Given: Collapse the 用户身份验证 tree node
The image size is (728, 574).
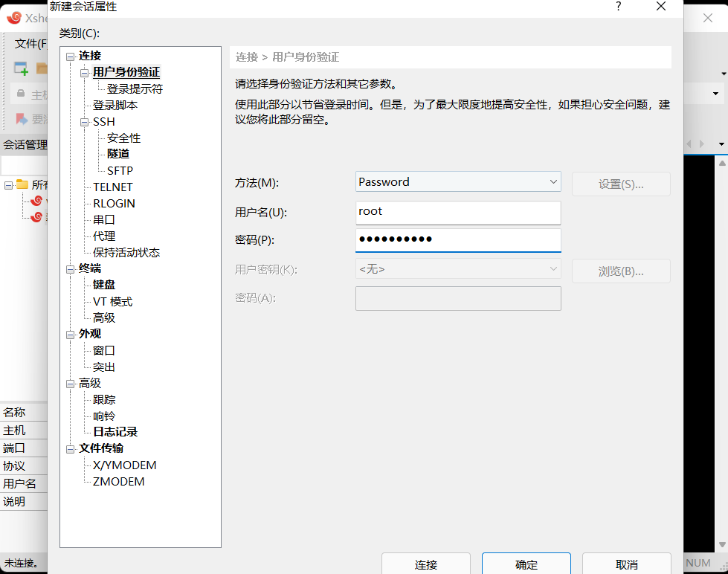Looking at the screenshot, I should pyautogui.click(x=84, y=73).
